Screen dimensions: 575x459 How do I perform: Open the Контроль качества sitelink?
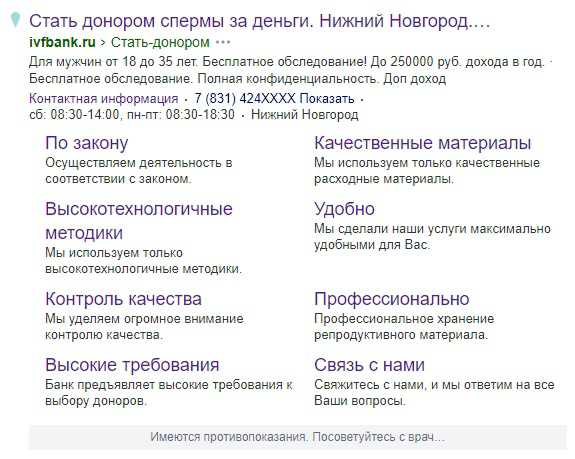click(x=123, y=299)
